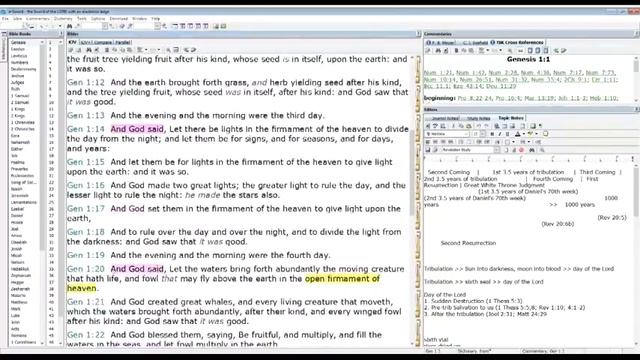Image resolution: width=640 pixels, height=360 pixels.
Task: Open the Num 1:21 cross reference link
Action: click(x=438, y=73)
